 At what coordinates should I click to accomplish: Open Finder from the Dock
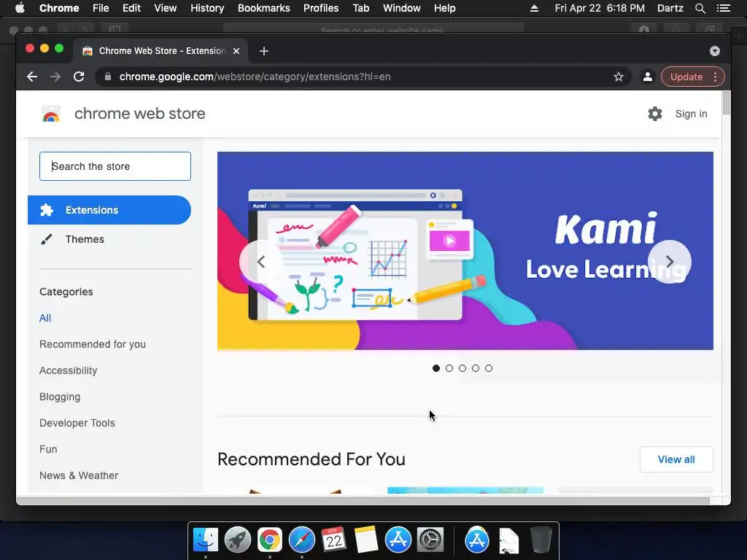coord(206,540)
